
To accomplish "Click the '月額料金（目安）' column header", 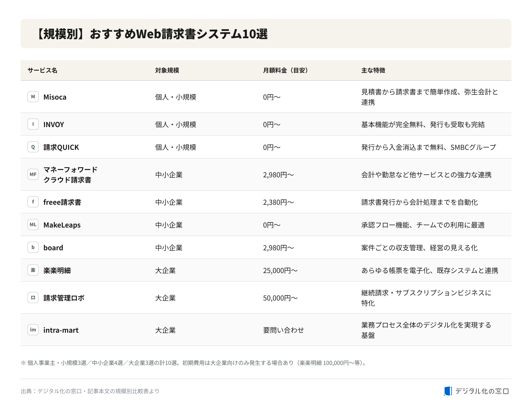I will (x=286, y=70).
